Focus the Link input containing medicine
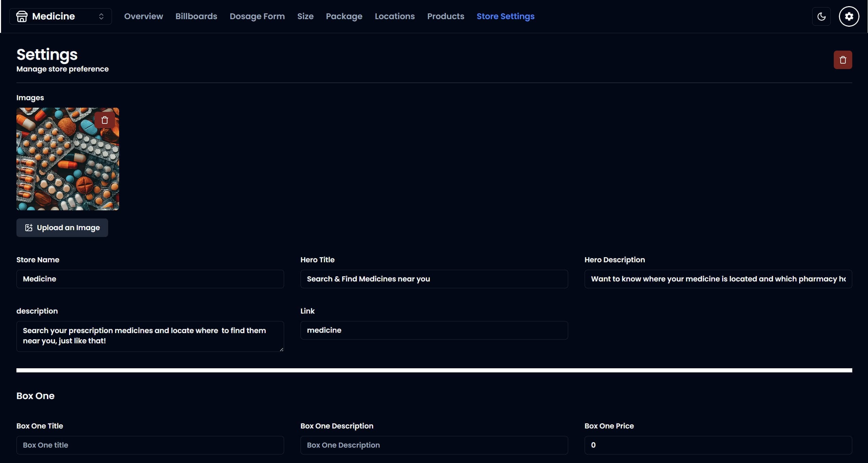Screen dimensions: 868x463 pos(434,330)
